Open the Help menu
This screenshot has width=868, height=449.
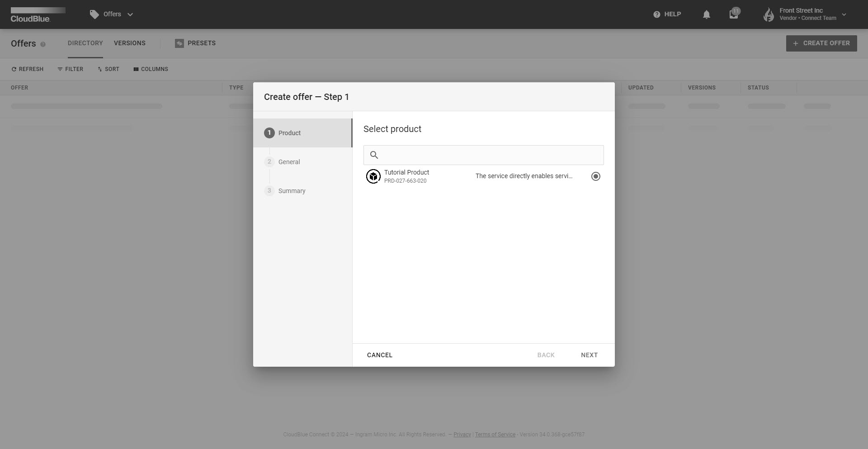pyautogui.click(x=667, y=14)
